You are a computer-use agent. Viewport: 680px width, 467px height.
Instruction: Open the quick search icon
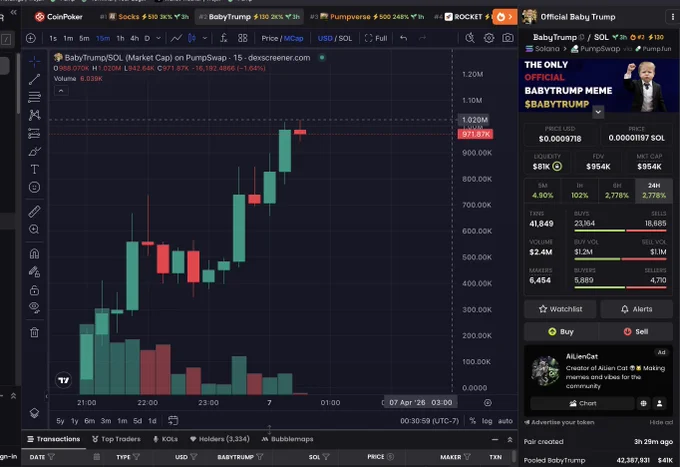pyautogui.click(x=470, y=38)
